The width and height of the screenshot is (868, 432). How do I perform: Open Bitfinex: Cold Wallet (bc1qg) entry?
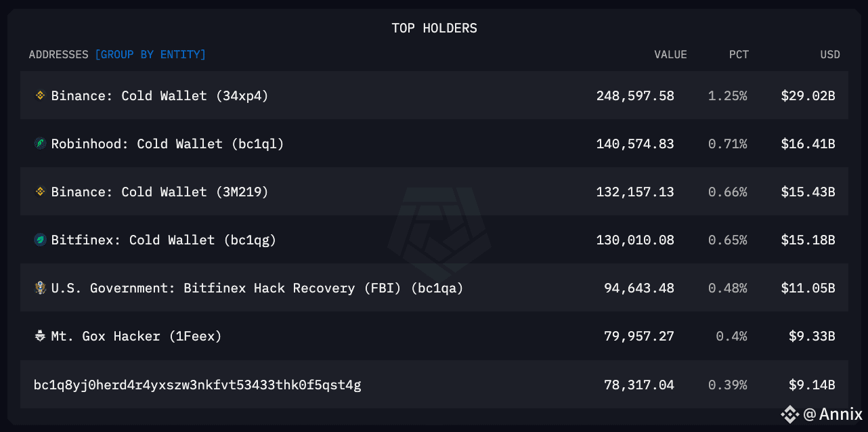click(164, 240)
